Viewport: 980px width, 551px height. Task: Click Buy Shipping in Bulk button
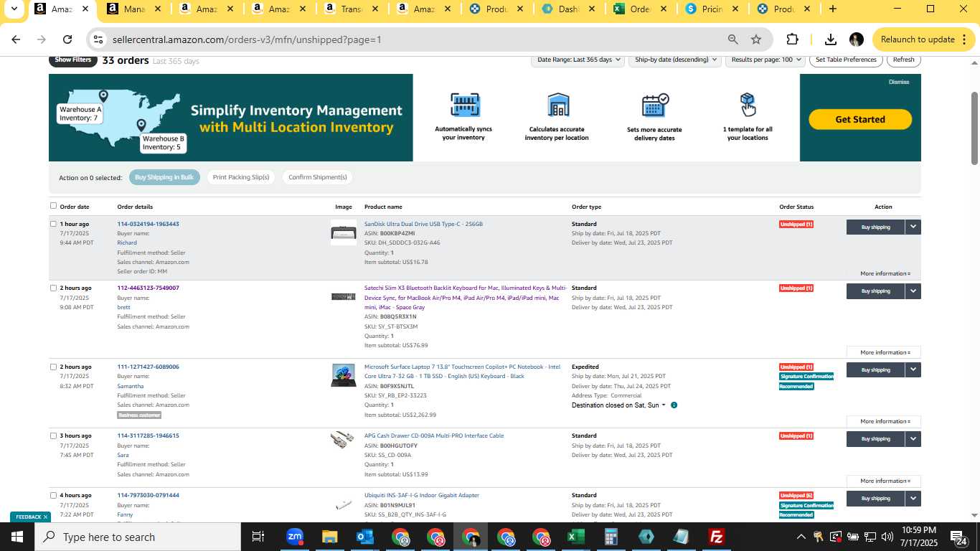(164, 177)
